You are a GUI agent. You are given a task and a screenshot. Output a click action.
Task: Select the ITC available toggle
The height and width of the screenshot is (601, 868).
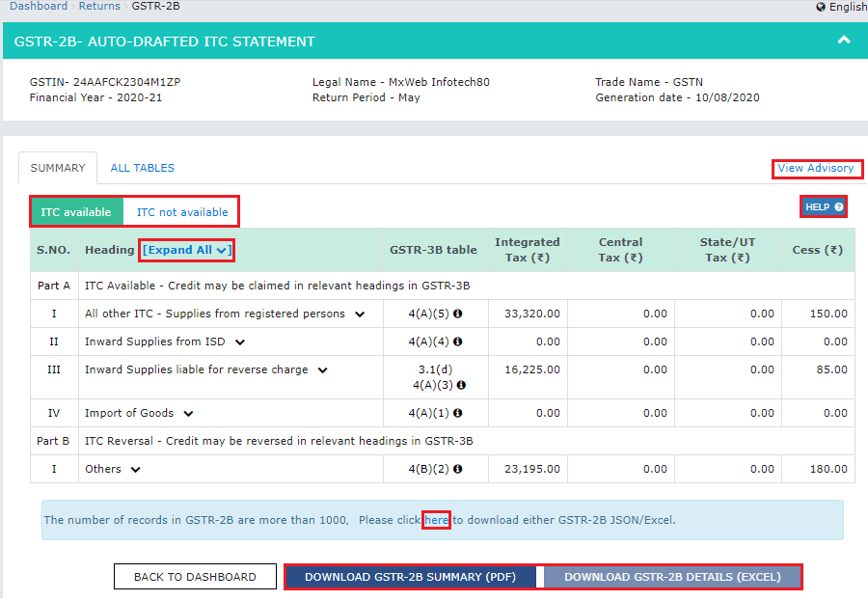[75, 210]
